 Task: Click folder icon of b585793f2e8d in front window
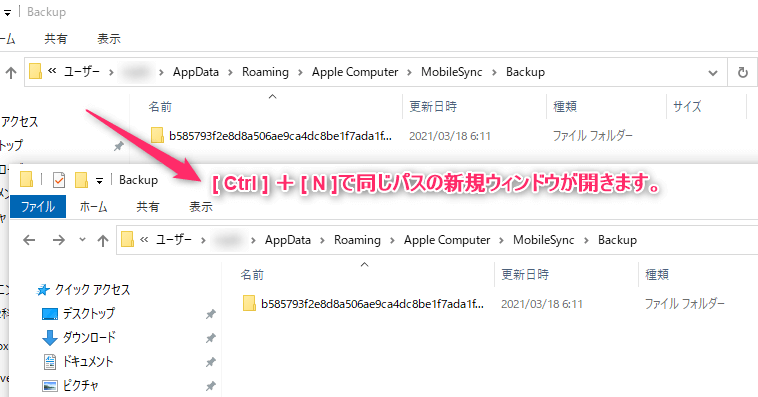click(x=249, y=303)
